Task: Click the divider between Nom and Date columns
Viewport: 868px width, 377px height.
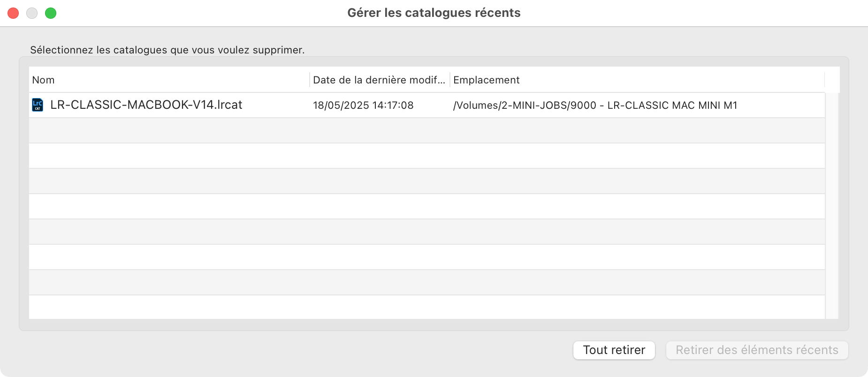Action: tap(310, 80)
